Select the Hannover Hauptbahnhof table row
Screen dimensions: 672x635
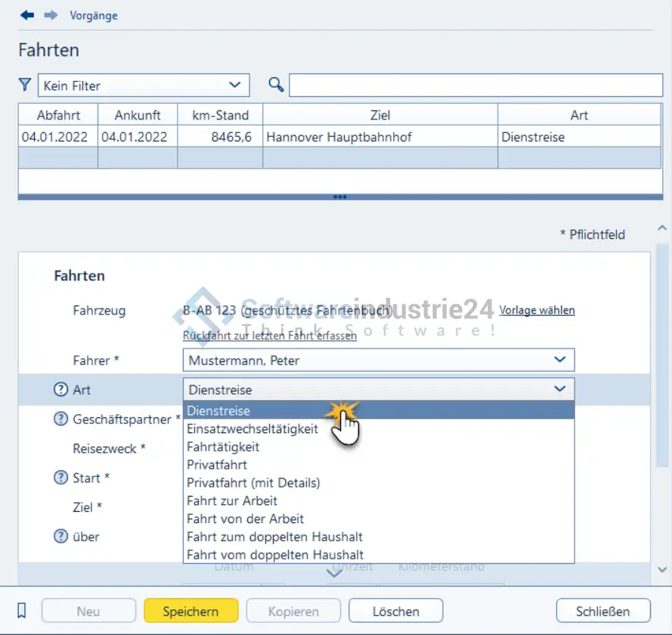click(340, 138)
